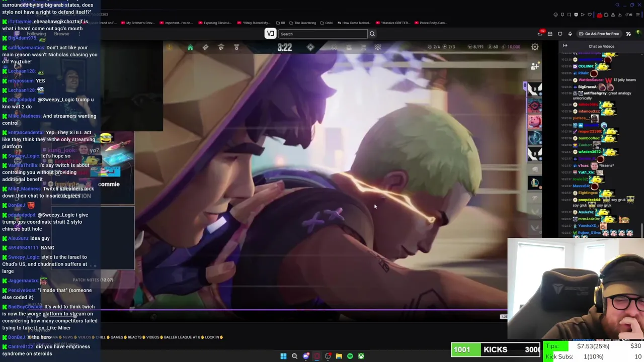The height and width of the screenshot is (362, 644).
Task: Open Xbox app from the taskbar
Action: 361,356
